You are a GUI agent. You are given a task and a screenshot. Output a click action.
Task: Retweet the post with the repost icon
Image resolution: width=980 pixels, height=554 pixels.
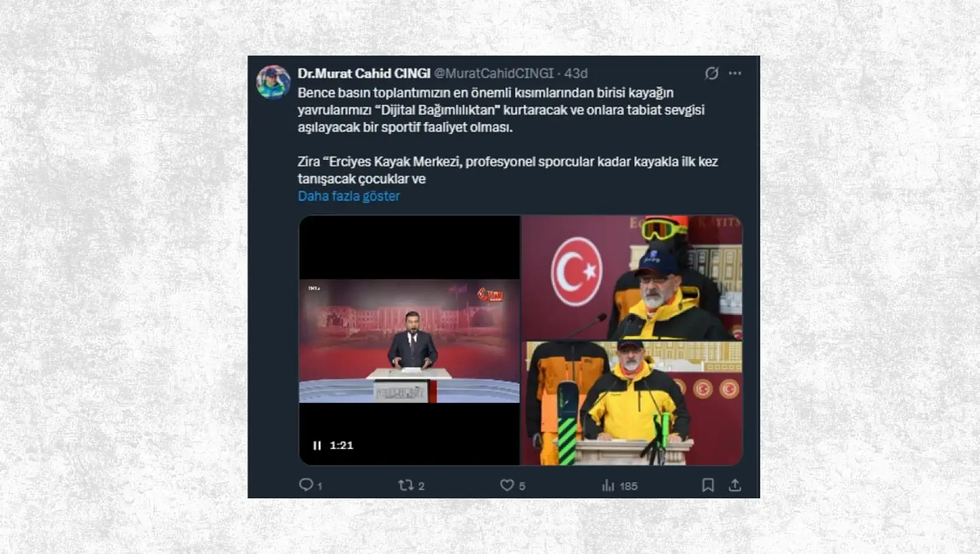click(x=406, y=485)
